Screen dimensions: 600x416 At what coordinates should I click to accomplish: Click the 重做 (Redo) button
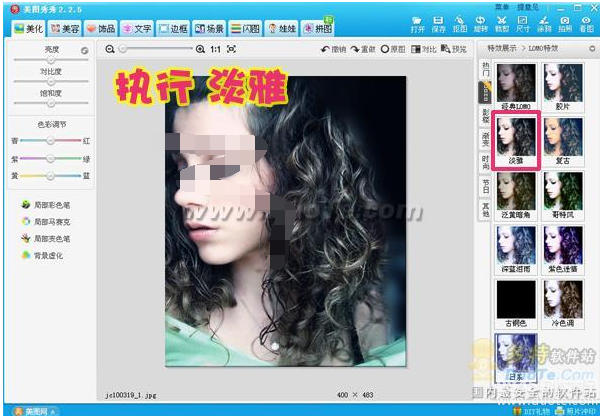[363, 49]
